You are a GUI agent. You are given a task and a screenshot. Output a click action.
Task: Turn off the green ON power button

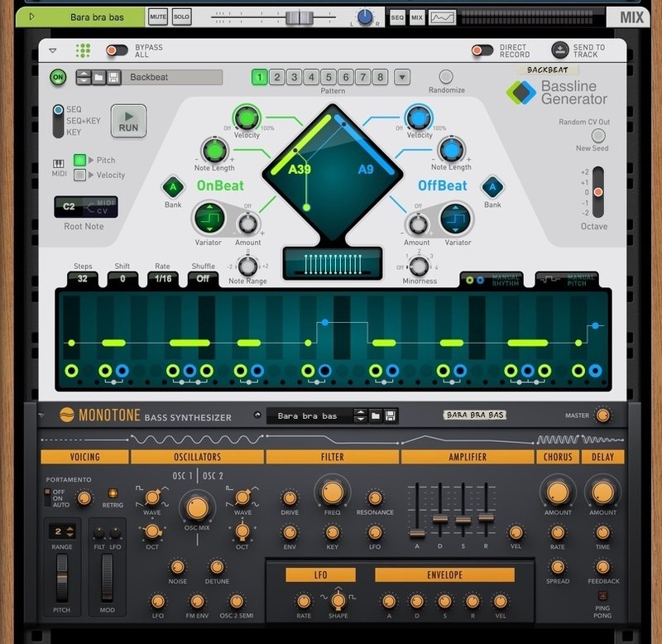[x=58, y=77]
